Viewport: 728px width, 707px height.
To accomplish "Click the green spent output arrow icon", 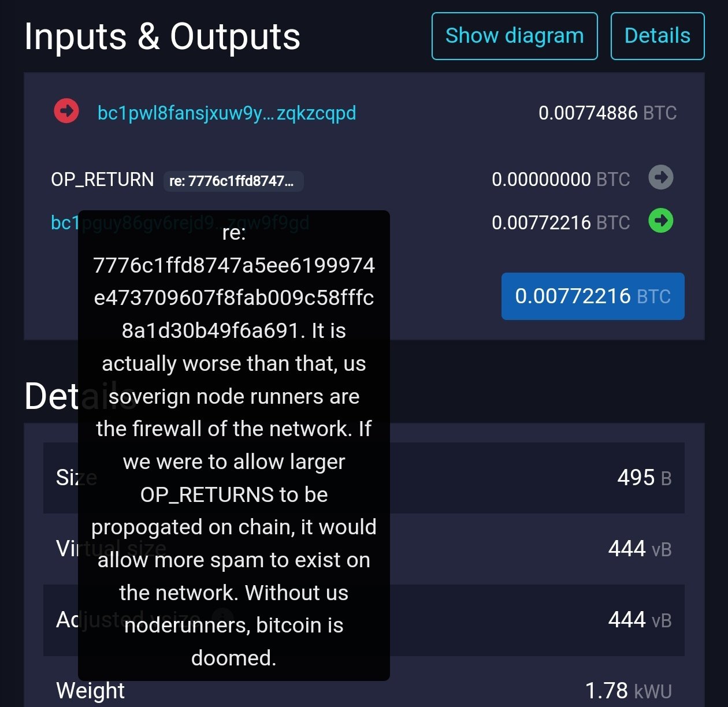I will pos(661,221).
